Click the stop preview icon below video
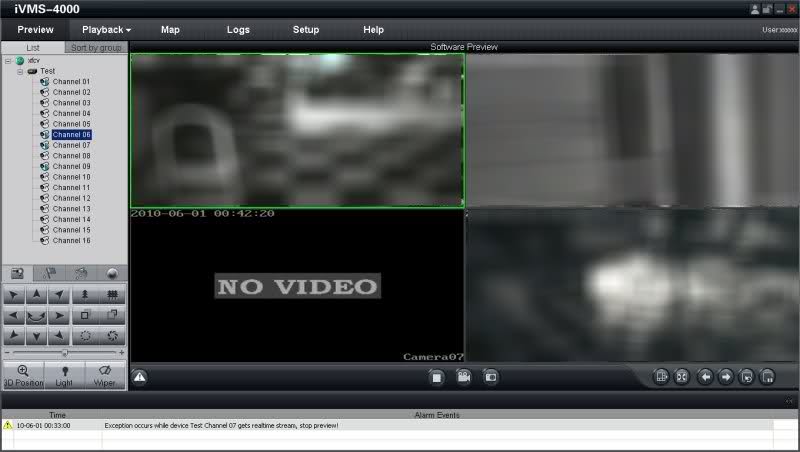Image resolution: width=800 pixels, height=452 pixels. click(x=436, y=377)
